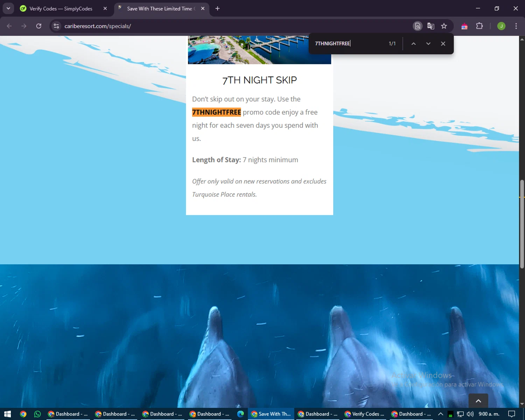Click the highlighted 7THNIGHTFREE promo code
This screenshot has width=525, height=420.
pyautogui.click(x=216, y=112)
